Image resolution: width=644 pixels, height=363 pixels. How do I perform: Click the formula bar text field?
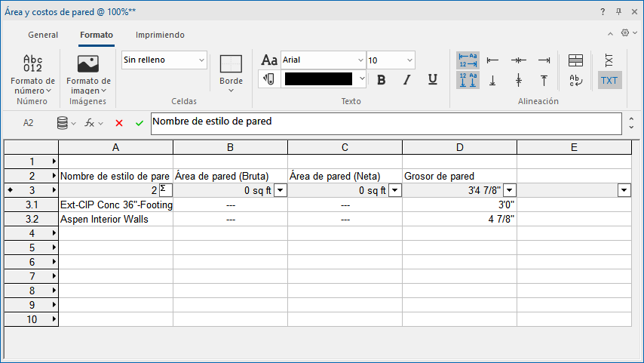(386, 123)
